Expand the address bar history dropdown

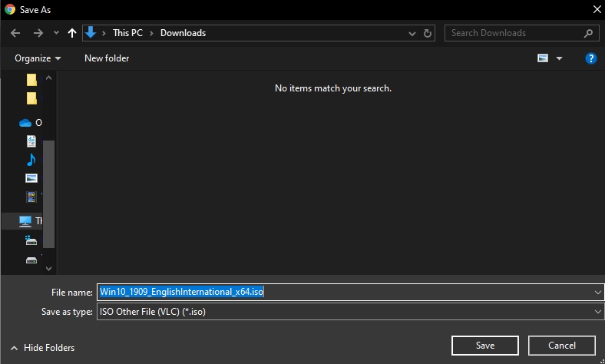(x=412, y=34)
